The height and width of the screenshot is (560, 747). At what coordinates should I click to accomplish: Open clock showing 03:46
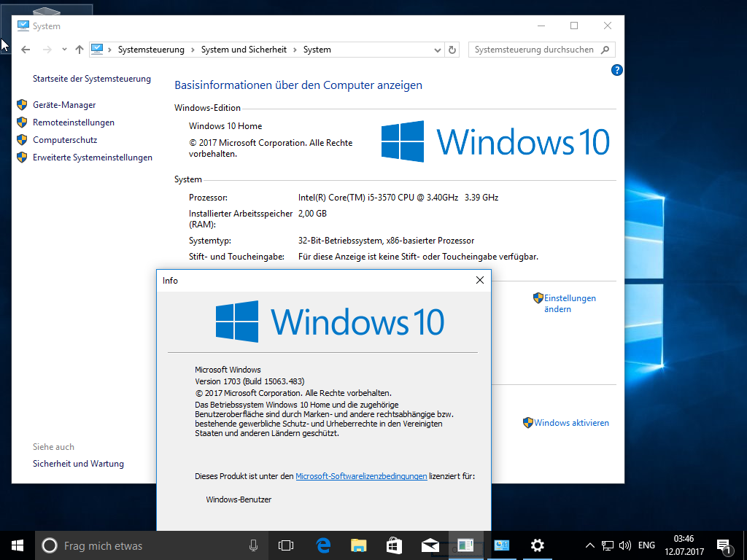(x=684, y=545)
